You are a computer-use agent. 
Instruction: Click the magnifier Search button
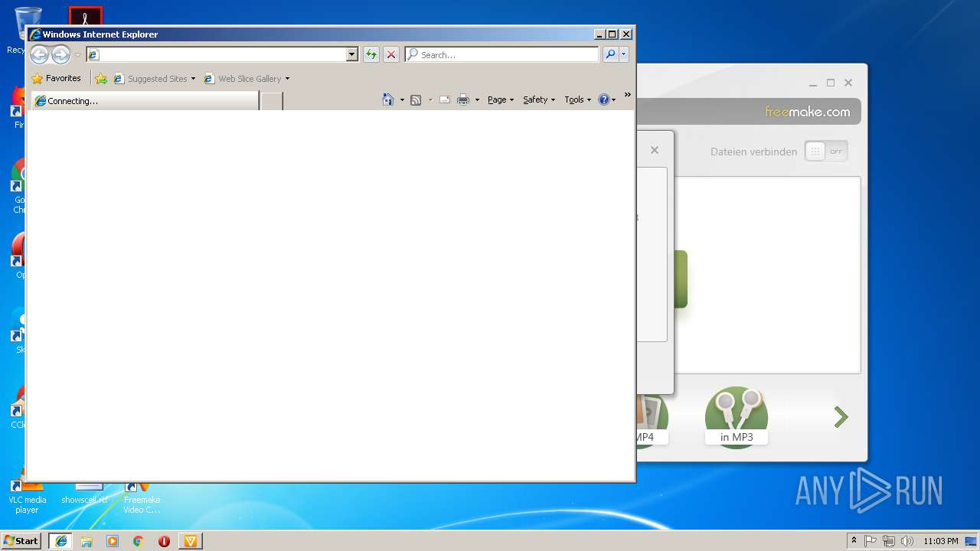coord(610,54)
